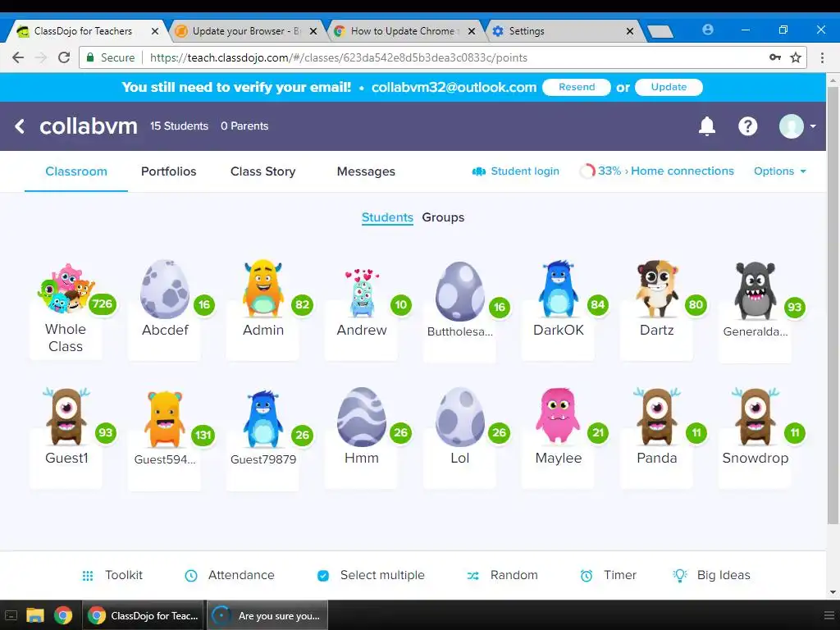The width and height of the screenshot is (840, 630).
Task: Select Guest79879's blue monster avatar
Action: click(263, 419)
